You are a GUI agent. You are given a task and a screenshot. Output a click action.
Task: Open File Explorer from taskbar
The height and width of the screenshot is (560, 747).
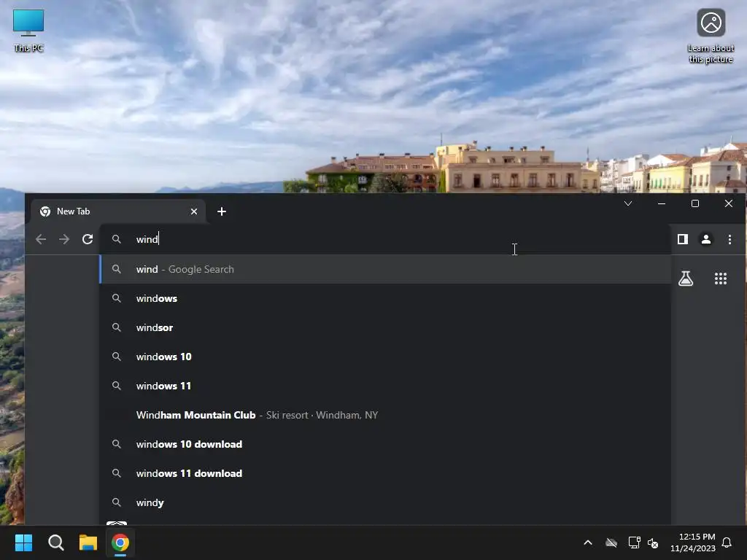(x=88, y=542)
